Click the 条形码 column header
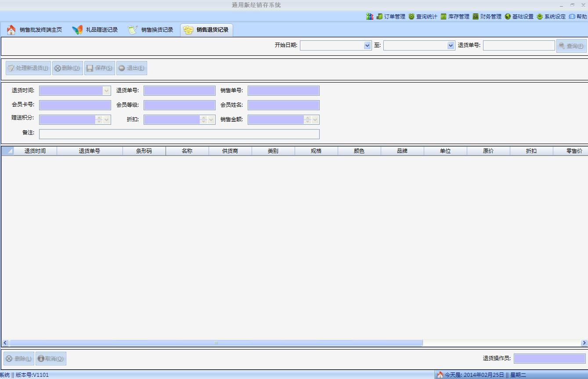Image resolution: width=588 pixels, height=379 pixels. tap(144, 151)
